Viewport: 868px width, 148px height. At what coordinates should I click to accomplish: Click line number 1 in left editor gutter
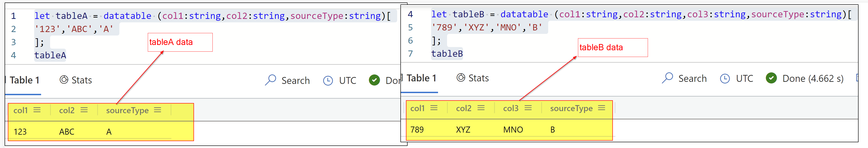pyautogui.click(x=13, y=16)
